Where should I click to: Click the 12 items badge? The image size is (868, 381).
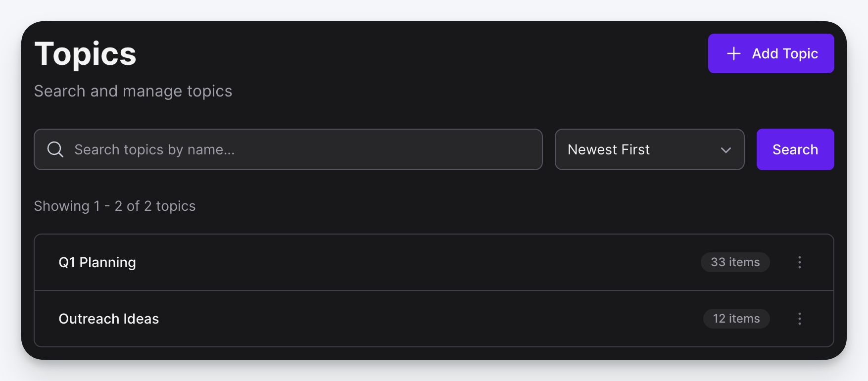coord(736,319)
